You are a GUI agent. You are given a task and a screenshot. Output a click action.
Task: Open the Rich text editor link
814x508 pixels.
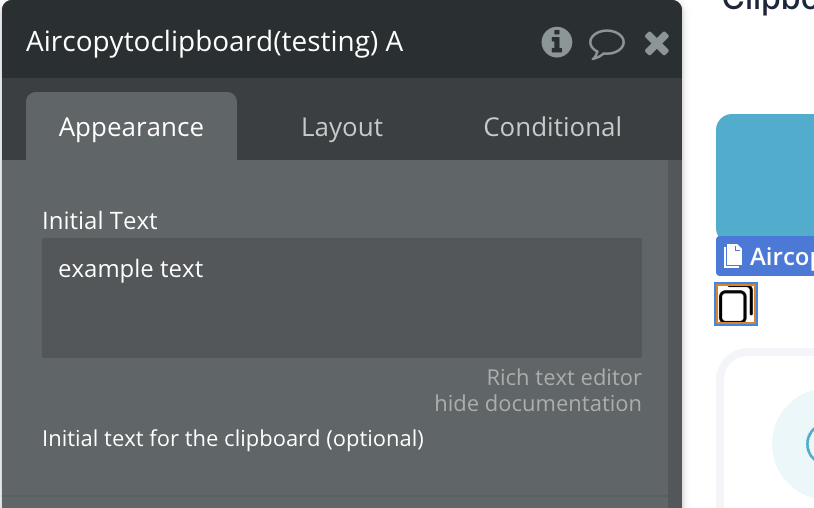[x=564, y=378]
